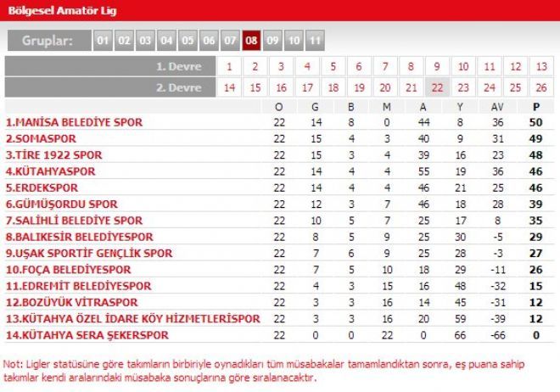Click the Somaspor team link

point(41,138)
